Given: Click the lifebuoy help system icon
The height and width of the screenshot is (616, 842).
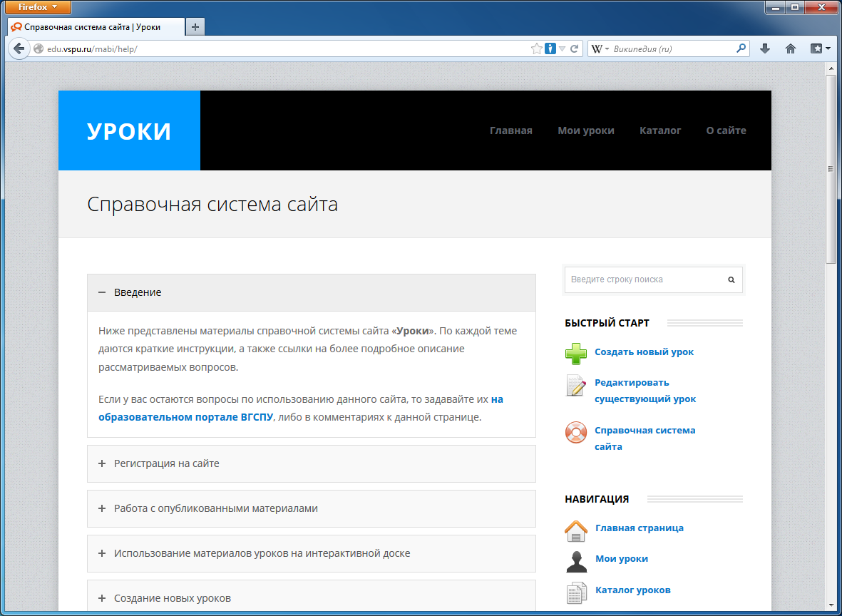Looking at the screenshot, I should click(576, 433).
